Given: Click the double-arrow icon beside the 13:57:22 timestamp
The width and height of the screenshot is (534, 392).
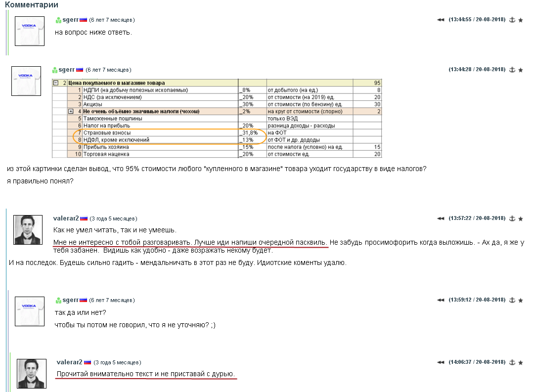Looking at the screenshot, I should [440, 218].
